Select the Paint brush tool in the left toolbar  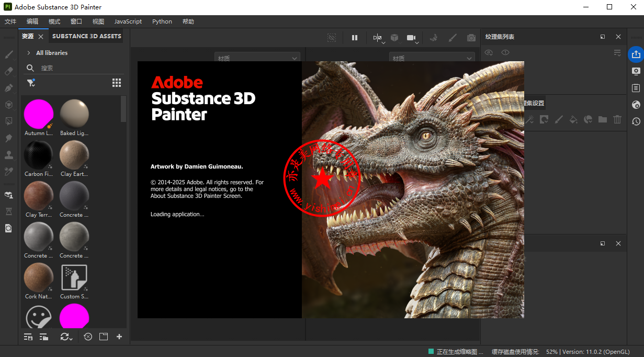(x=9, y=54)
